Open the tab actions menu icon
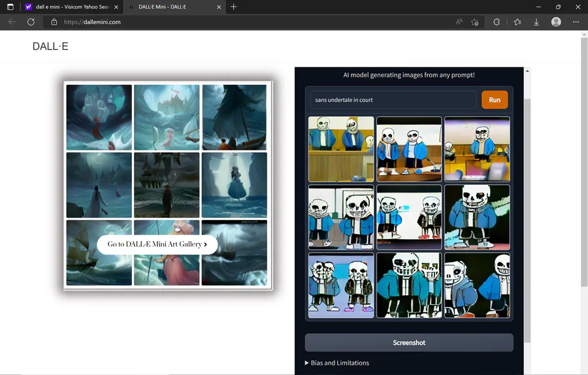The height and width of the screenshot is (375, 588). (10, 7)
